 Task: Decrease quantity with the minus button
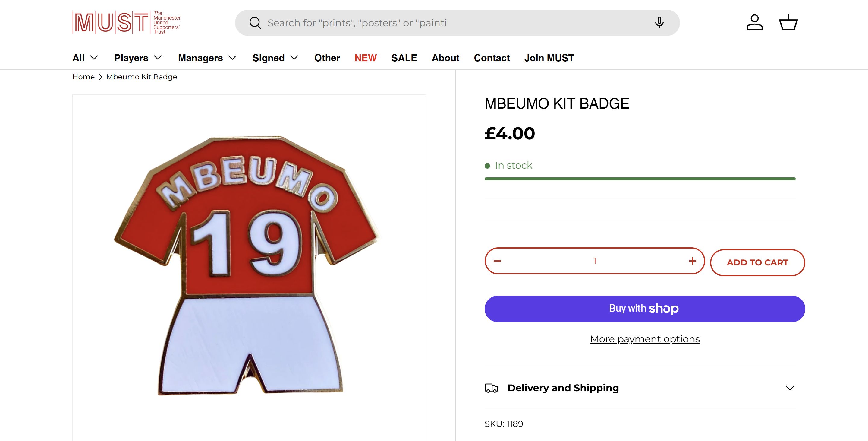click(497, 261)
